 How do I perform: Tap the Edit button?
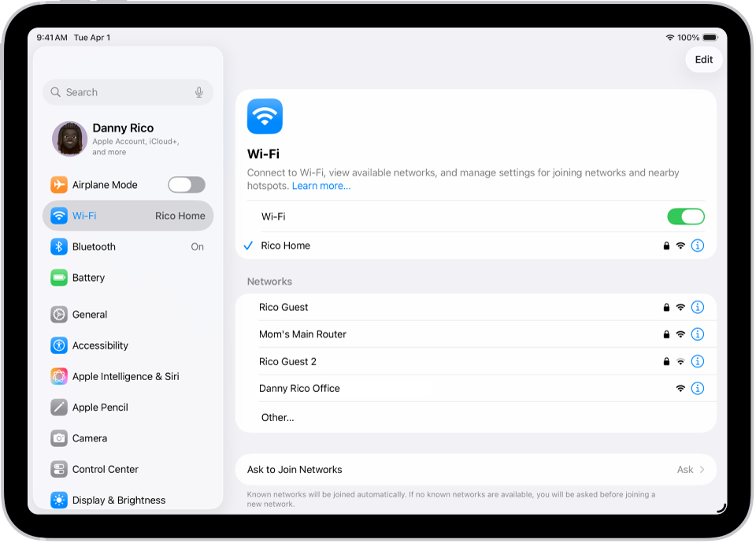point(703,60)
